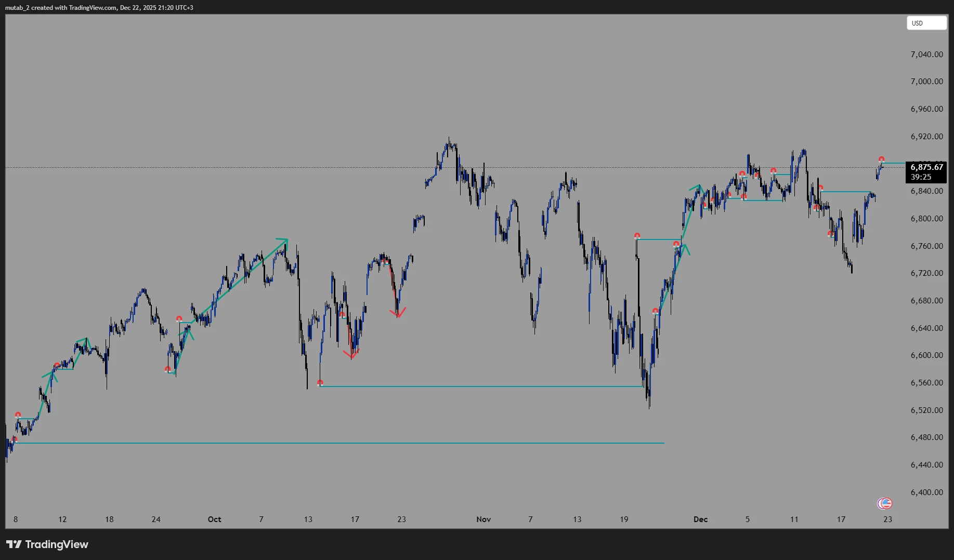Image resolution: width=954 pixels, height=560 pixels.
Task: Click the red marker at the 6,775 November level line
Action: coord(637,236)
